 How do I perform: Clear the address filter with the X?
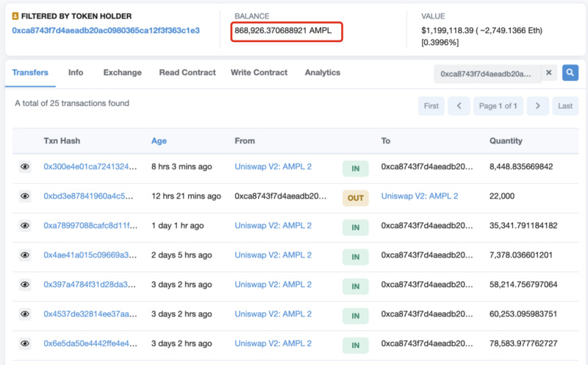(548, 73)
